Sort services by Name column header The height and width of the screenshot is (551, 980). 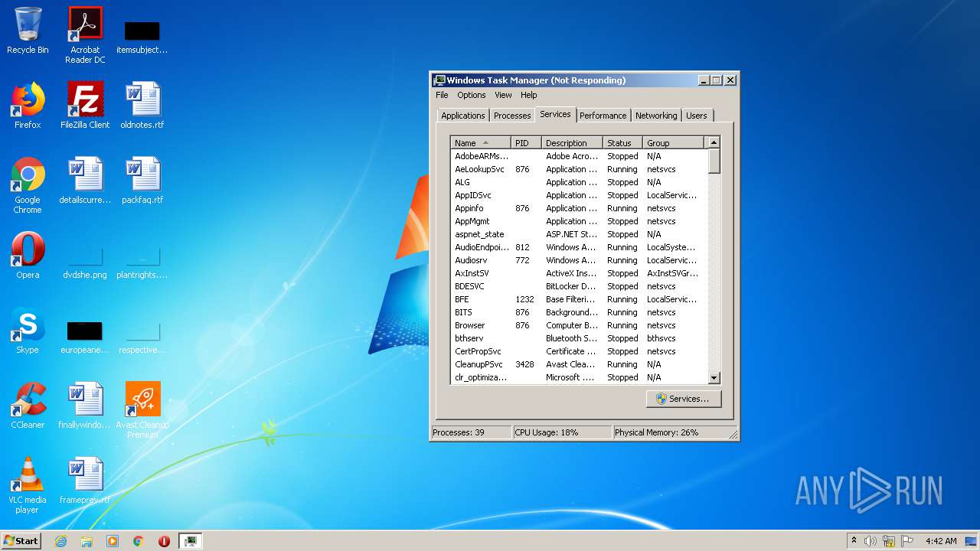pos(481,143)
